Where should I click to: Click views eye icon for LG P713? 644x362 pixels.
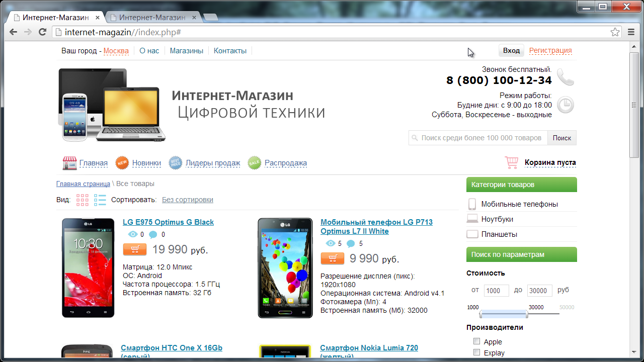coord(331,243)
